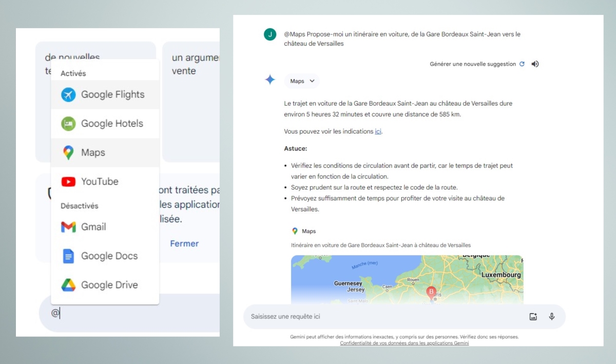Start voice input with the microphone icon
616x364 pixels.
[x=552, y=317]
